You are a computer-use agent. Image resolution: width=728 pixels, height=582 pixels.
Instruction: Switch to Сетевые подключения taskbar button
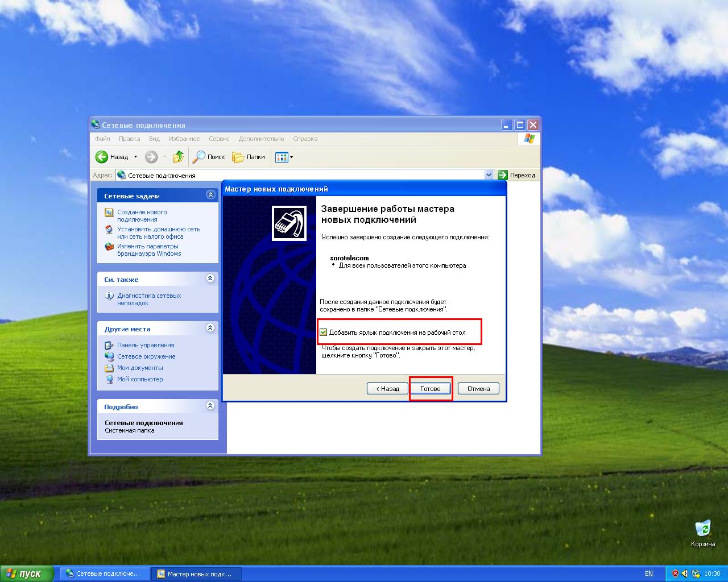pos(105,573)
